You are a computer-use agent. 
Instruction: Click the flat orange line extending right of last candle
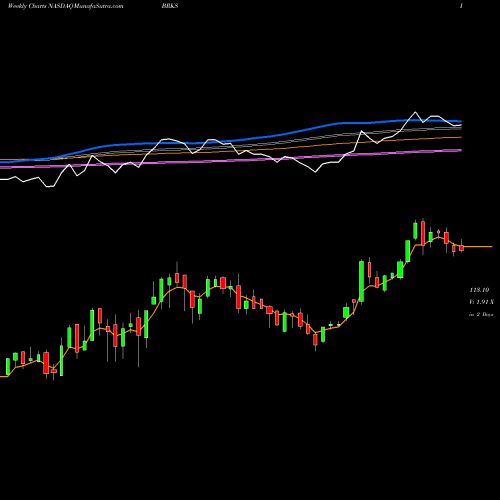478,247
